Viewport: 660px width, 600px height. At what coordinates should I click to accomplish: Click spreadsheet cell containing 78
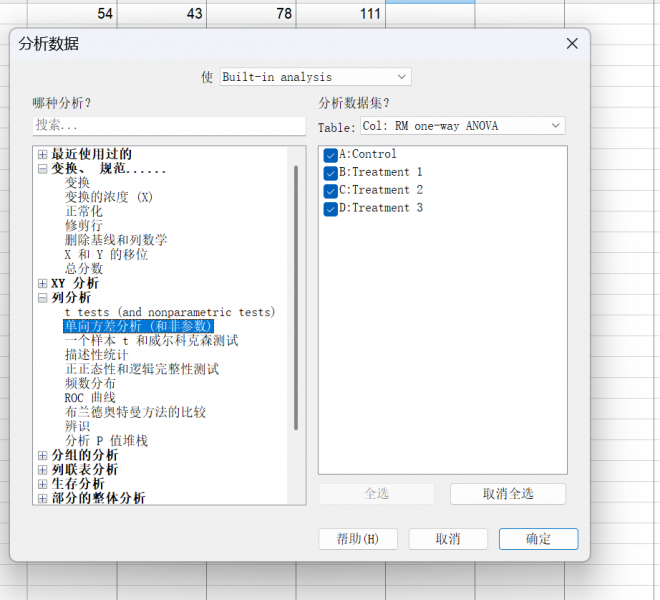coord(251,14)
